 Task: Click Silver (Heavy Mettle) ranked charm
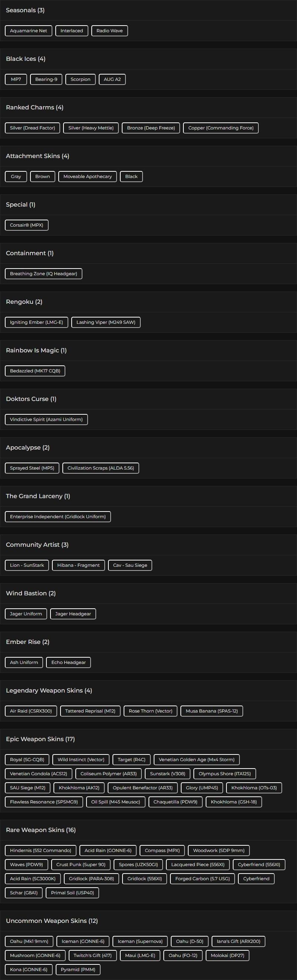pos(91,128)
